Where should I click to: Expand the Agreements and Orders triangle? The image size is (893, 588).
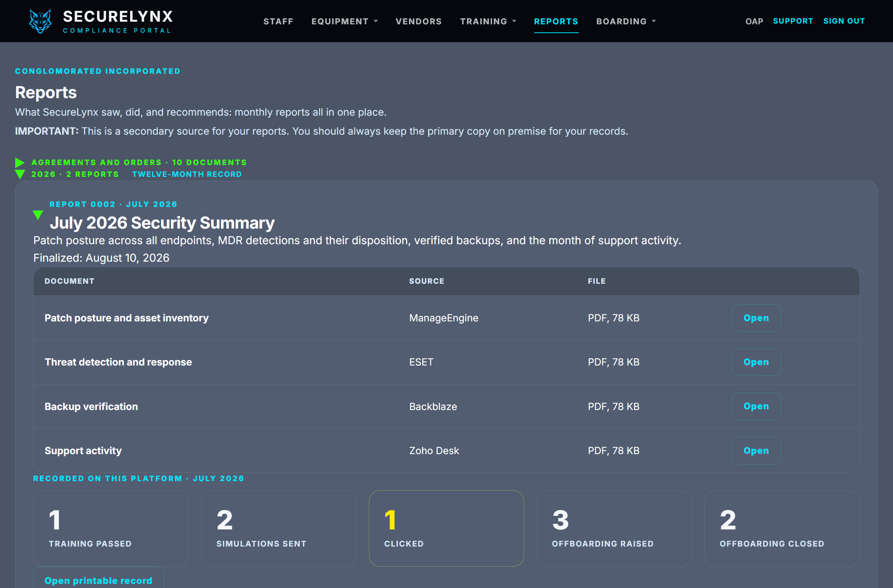point(20,162)
